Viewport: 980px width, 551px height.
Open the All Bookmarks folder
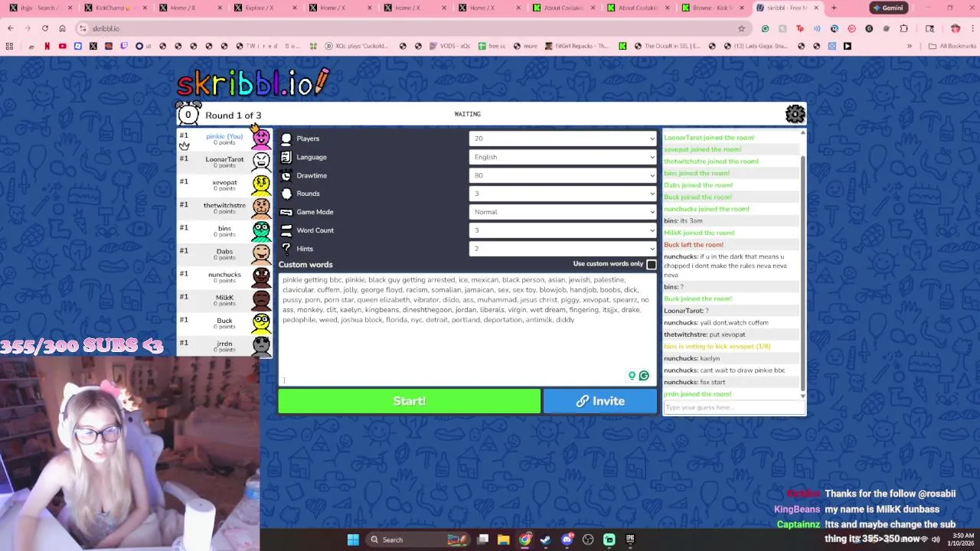click(952, 46)
